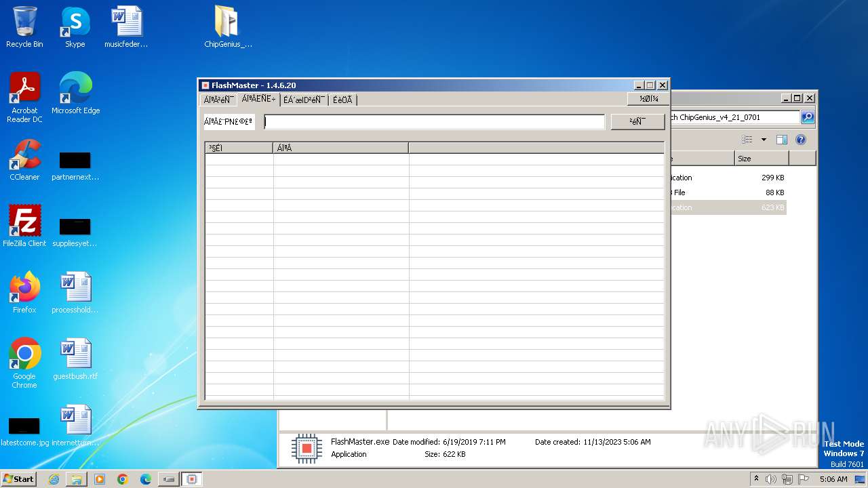868x488 pixels.
Task: Open the Action Center flag icon
Action: (x=804, y=479)
